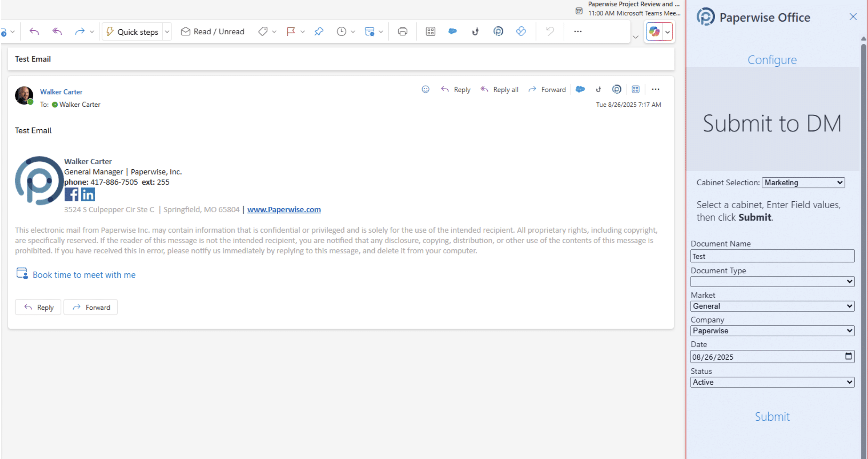The height and width of the screenshot is (459, 868).
Task: Open the Document Type dropdown
Action: (772, 281)
